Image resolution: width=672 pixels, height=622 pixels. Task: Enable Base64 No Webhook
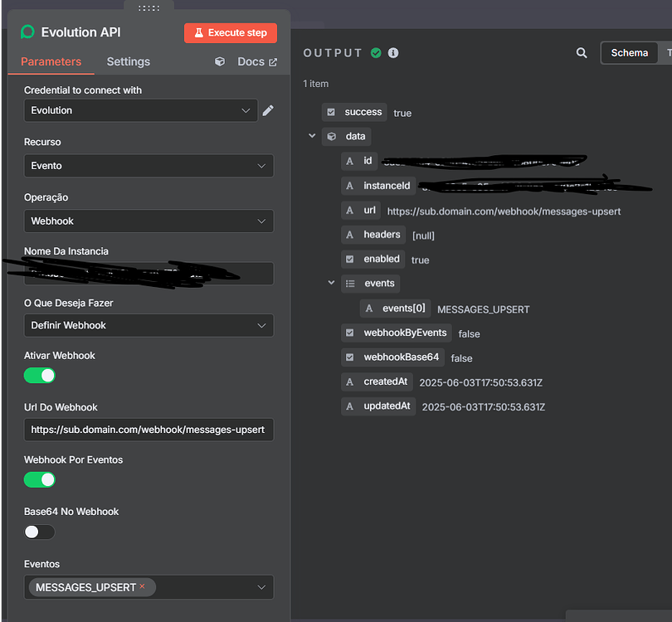[39, 532]
